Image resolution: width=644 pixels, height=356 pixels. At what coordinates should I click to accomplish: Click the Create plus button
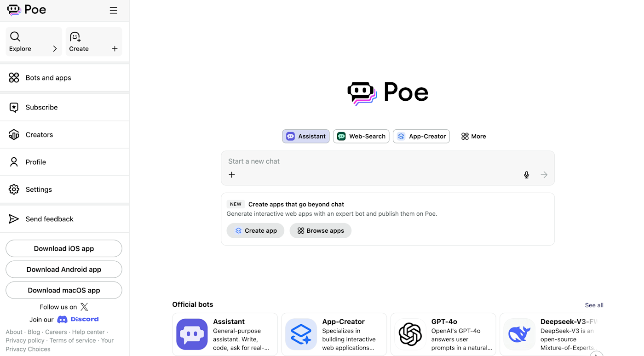(115, 49)
